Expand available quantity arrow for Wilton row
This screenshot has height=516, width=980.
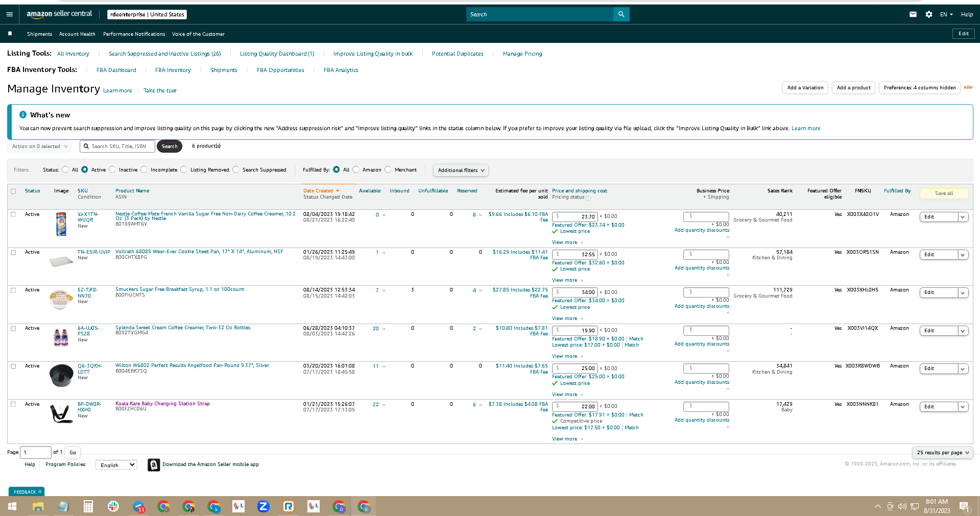tap(384, 366)
